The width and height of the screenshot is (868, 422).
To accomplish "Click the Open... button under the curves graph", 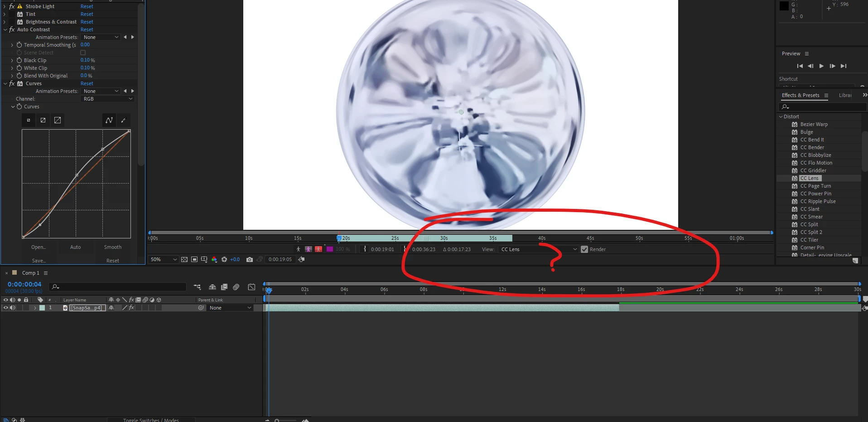I will tap(39, 247).
